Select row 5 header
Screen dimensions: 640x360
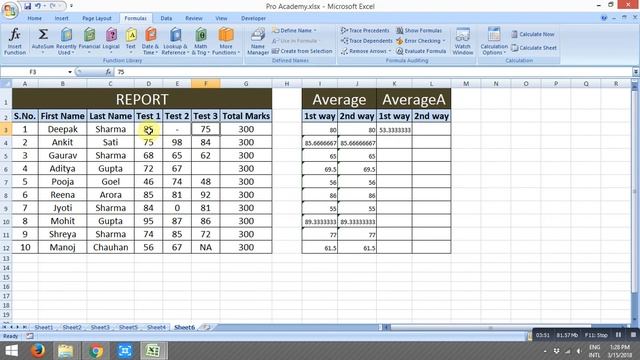[x=6, y=156]
